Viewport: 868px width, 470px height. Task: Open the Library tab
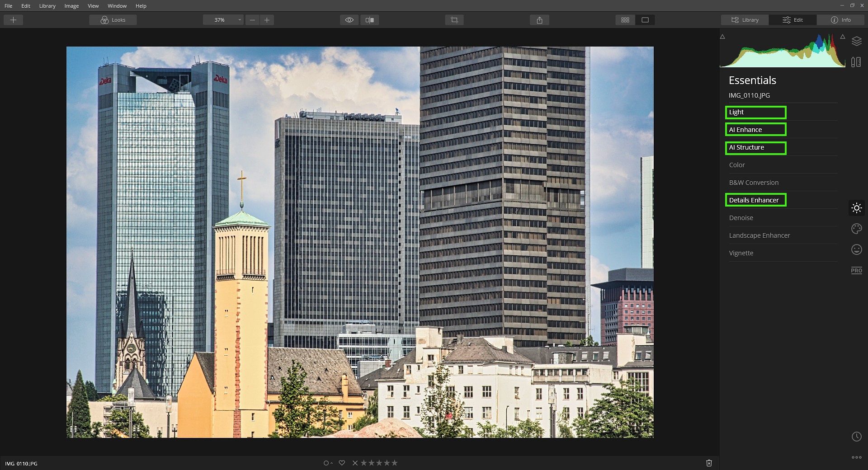click(745, 20)
